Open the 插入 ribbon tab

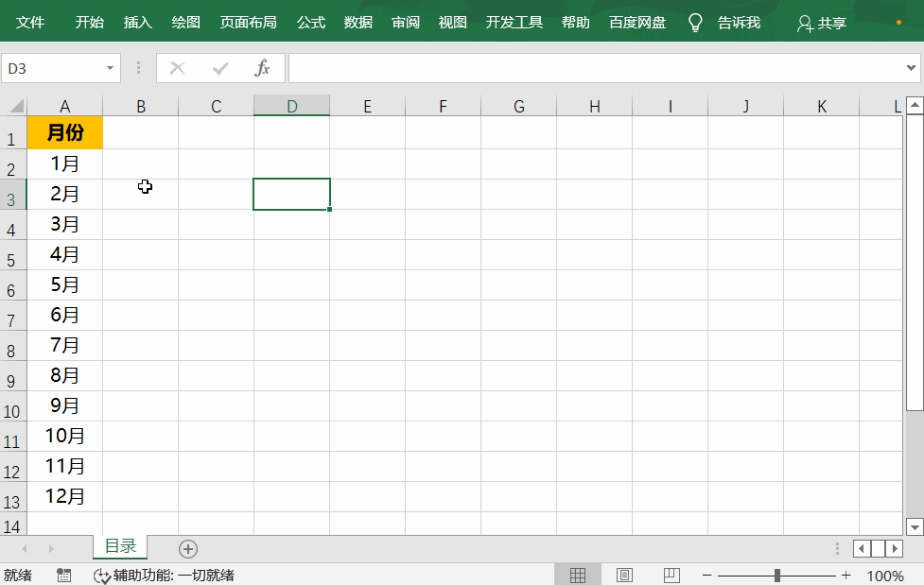(138, 23)
